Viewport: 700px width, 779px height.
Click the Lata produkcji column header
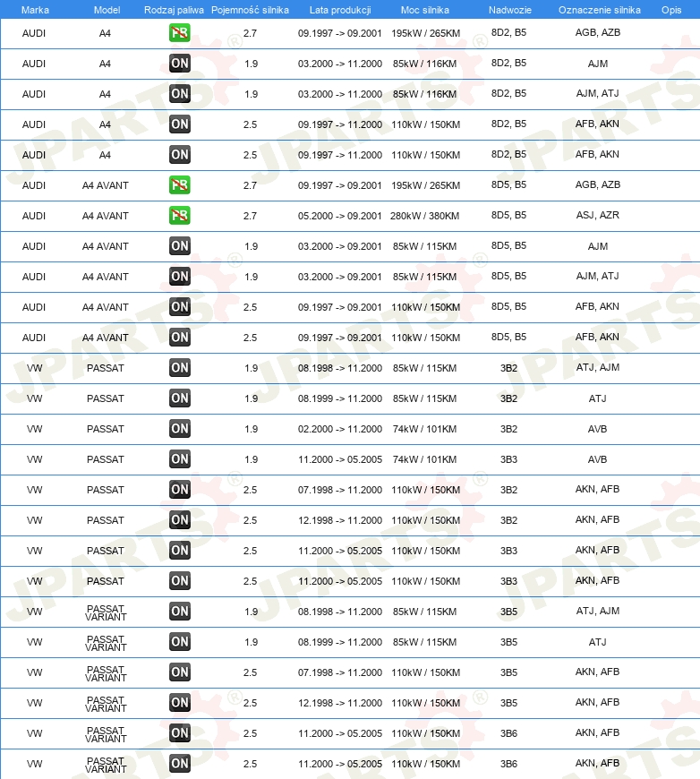(340, 10)
